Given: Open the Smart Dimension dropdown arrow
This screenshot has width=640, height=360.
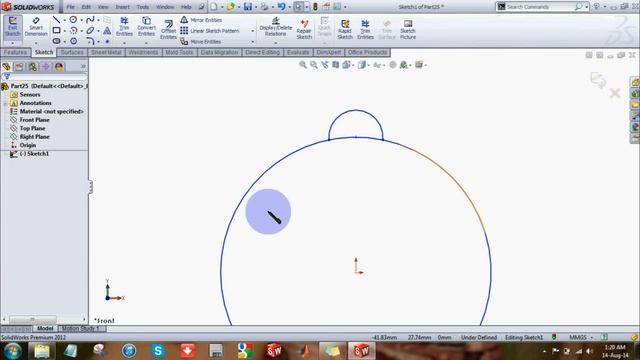Looking at the screenshot, I should point(36,43).
